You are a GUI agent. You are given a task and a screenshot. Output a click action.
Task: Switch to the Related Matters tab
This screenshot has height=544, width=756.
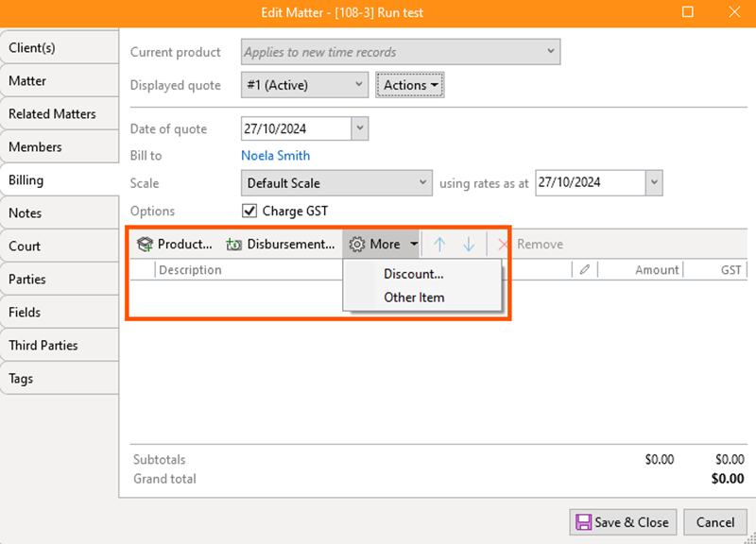point(53,114)
